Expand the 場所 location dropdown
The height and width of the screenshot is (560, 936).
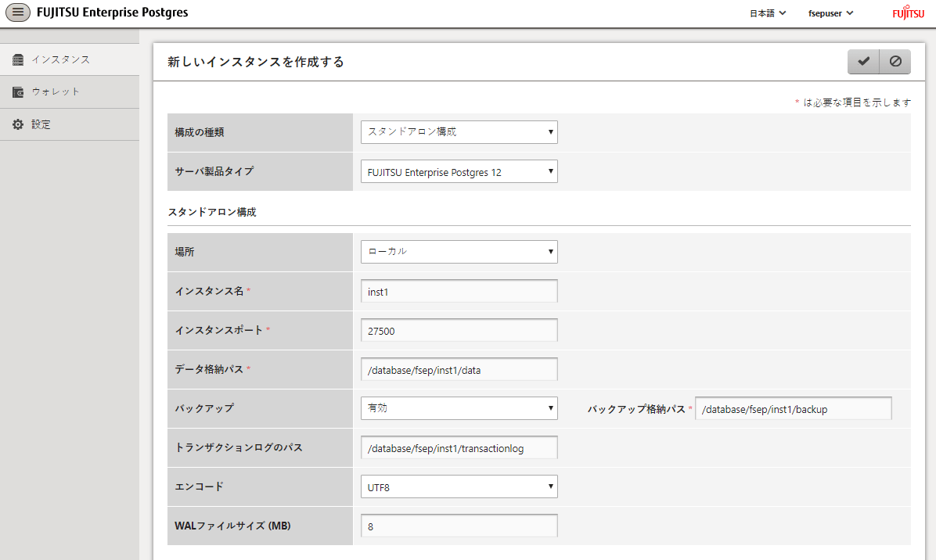click(x=459, y=252)
